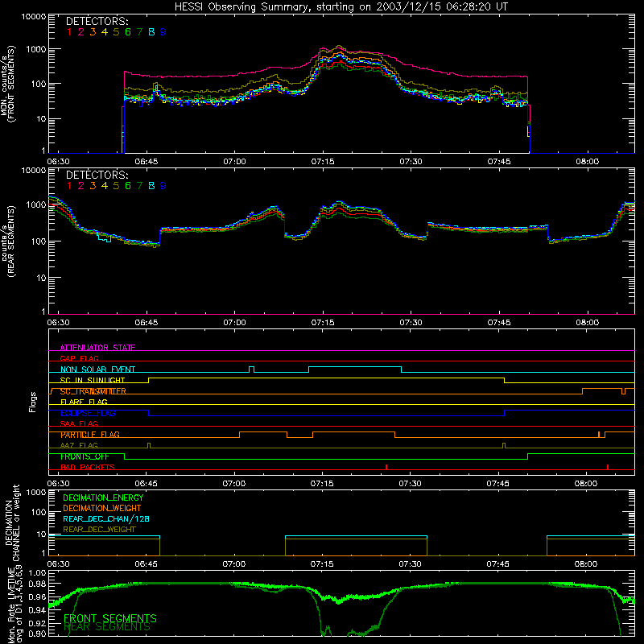Select dark green detector 7 in front segments legend
The width and height of the screenshot is (644, 644).
point(139,32)
